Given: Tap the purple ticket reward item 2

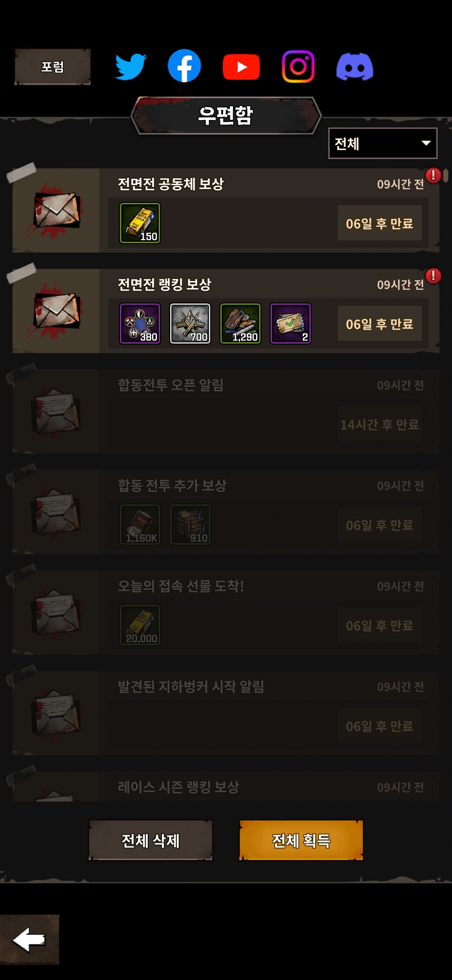Looking at the screenshot, I should [290, 323].
